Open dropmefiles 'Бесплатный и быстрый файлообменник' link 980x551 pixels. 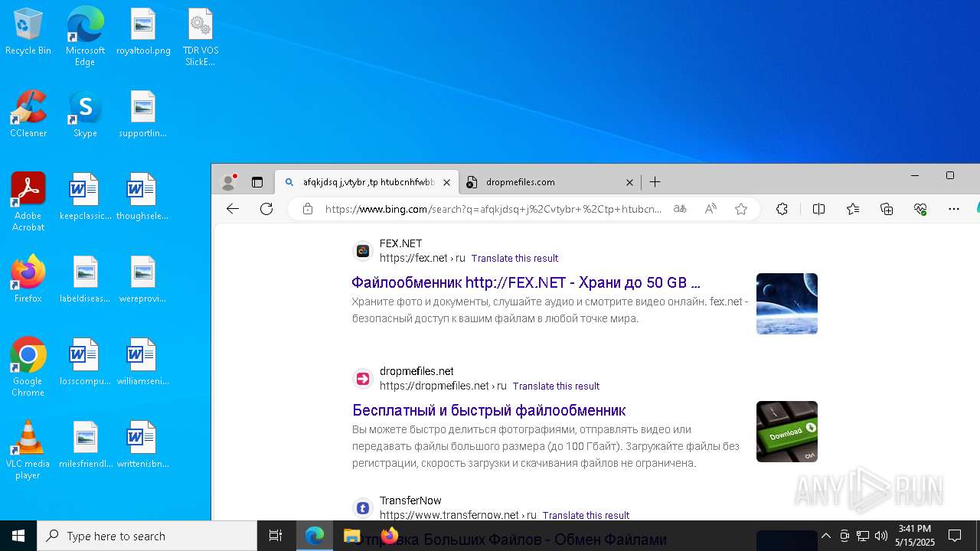(489, 410)
